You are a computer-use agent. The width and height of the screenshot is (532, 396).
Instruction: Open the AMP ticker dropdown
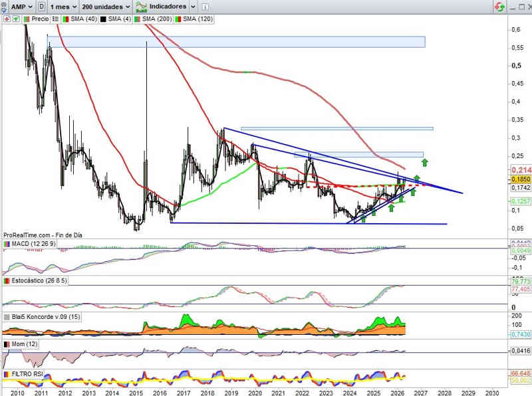[x=22, y=7]
